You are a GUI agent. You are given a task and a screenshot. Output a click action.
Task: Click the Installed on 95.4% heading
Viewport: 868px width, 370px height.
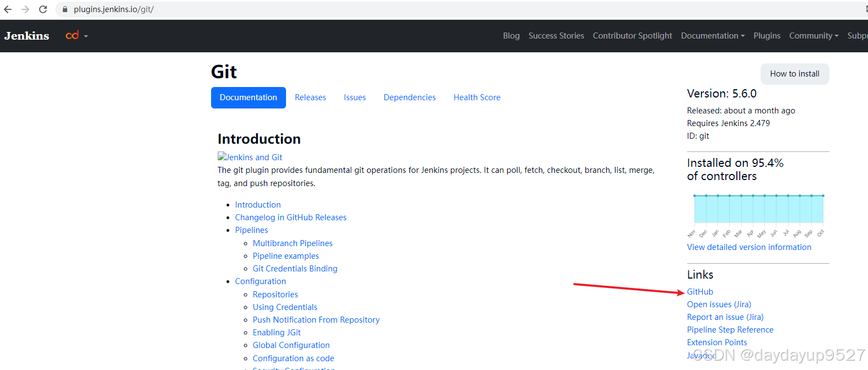point(735,170)
